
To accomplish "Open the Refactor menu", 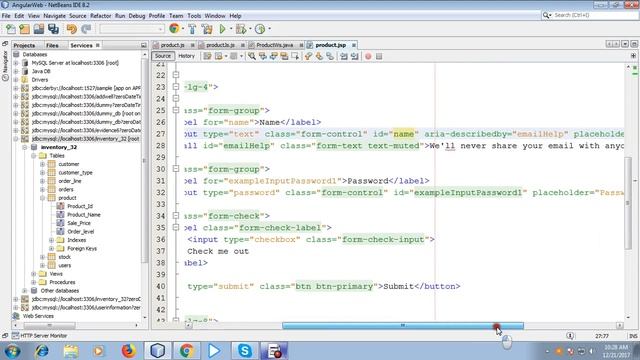I will 100,16.
